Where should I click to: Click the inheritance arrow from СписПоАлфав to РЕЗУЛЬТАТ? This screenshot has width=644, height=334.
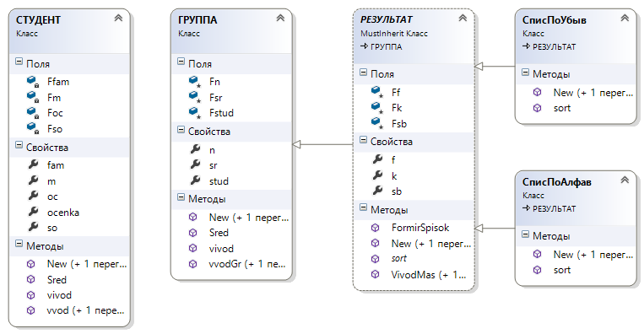495,228
